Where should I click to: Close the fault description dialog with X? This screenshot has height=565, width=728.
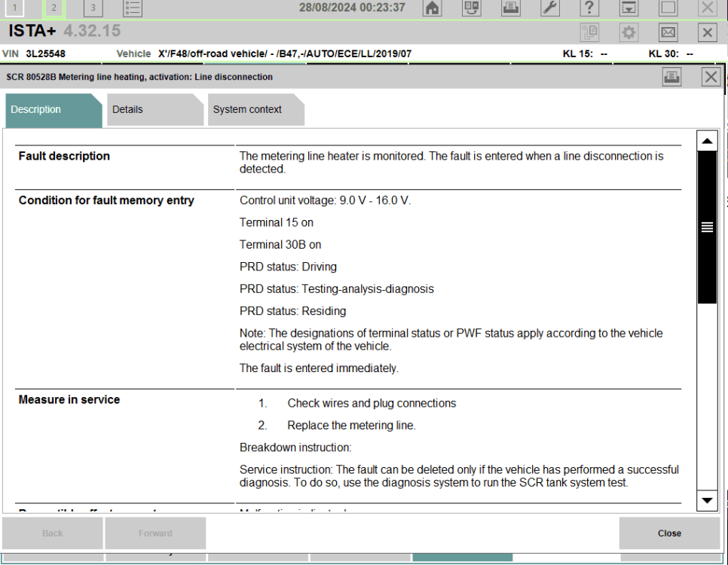point(711,77)
